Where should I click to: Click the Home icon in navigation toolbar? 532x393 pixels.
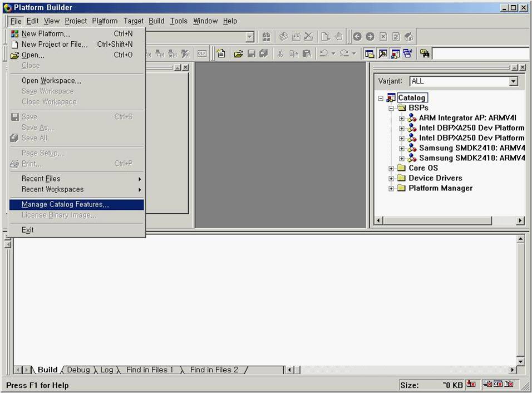[x=409, y=37]
